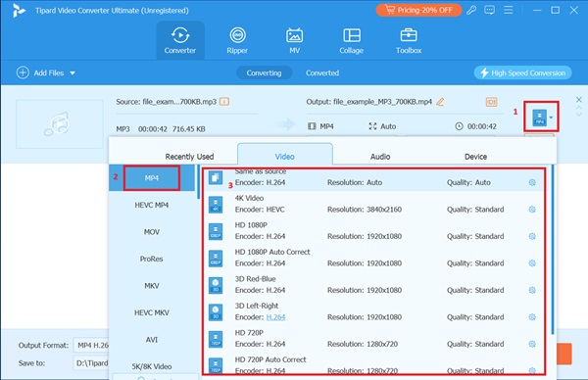Choose MP4 in format list
This screenshot has height=380, width=588.
pos(152,178)
